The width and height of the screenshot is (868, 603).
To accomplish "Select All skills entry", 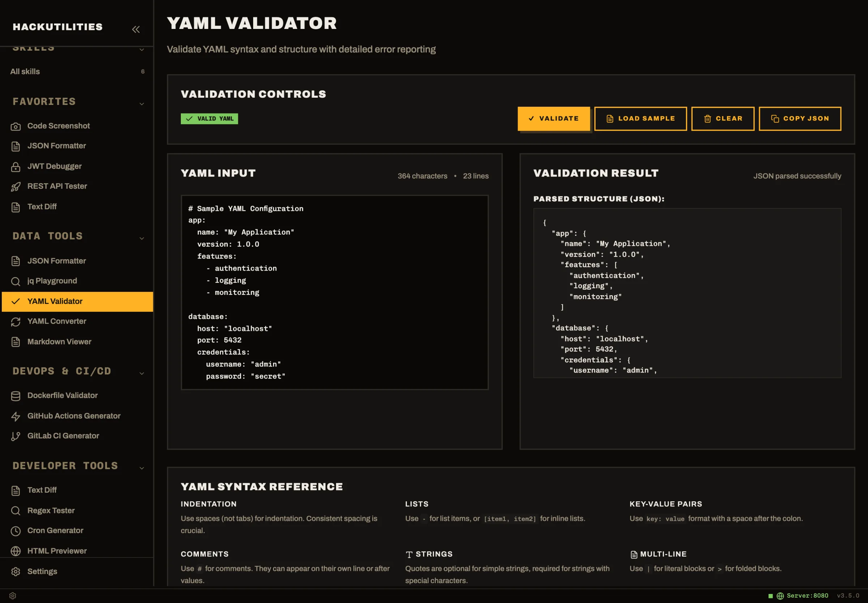I will pos(77,71).
